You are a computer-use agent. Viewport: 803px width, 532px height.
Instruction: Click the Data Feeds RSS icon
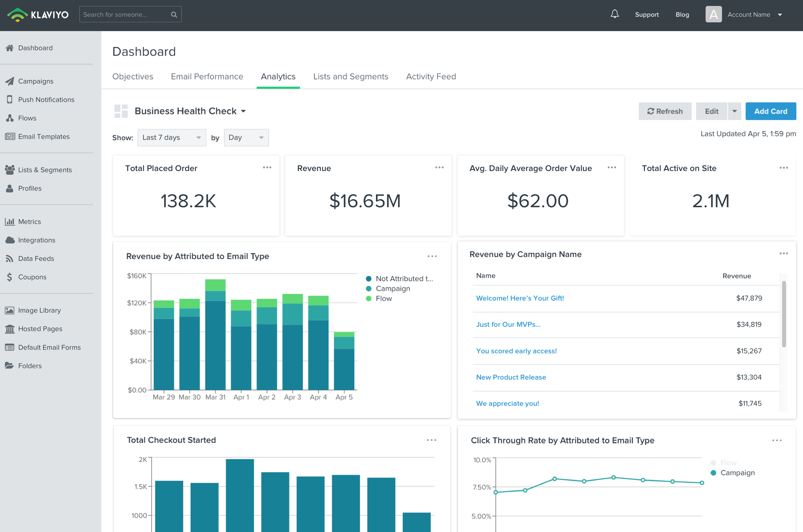(10, 259)
